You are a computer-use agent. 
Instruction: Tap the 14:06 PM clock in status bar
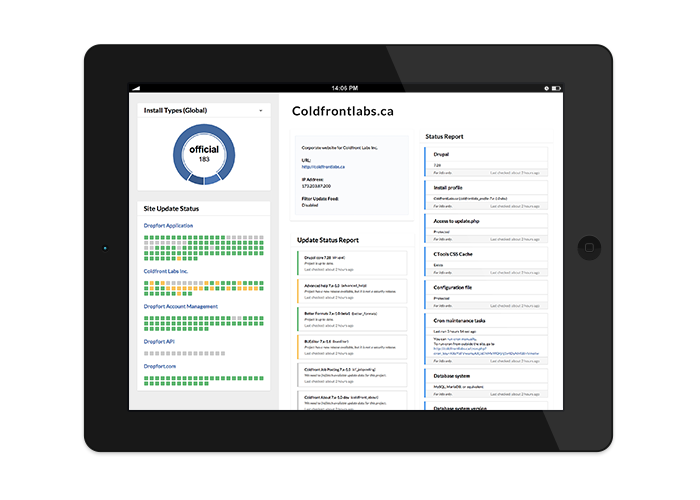345,88
